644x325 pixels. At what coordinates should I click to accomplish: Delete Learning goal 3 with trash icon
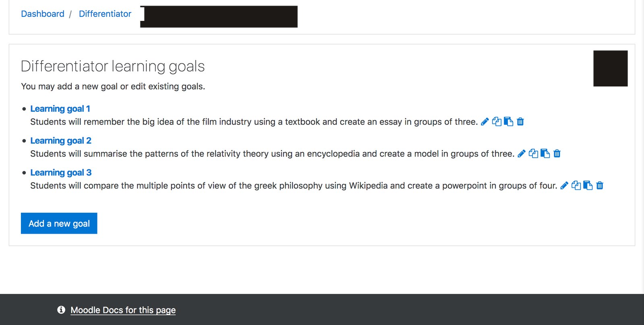point(600,185)
